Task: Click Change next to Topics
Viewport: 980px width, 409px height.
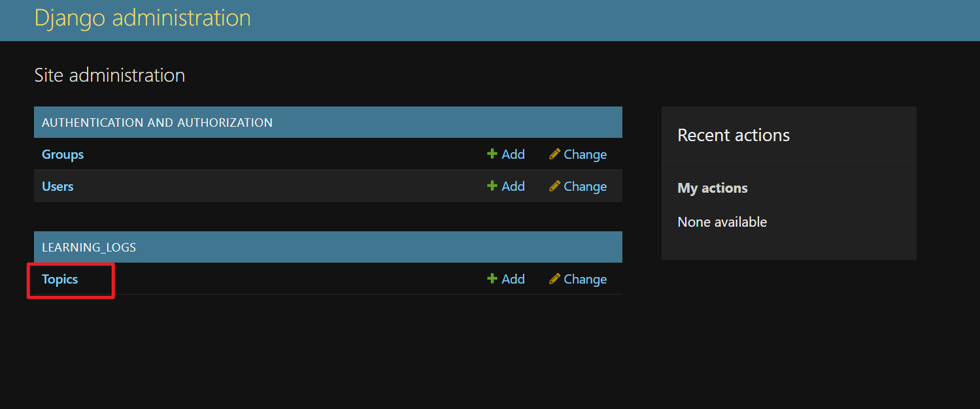Action: (585, 278)
